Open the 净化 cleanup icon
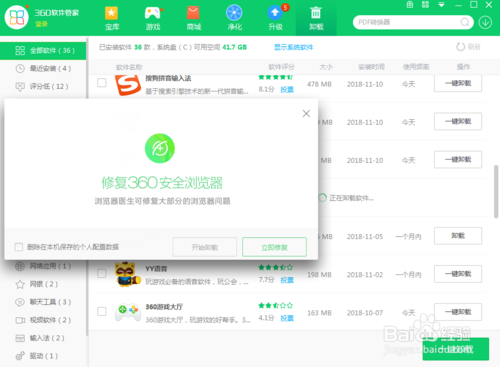Screen dimensions: 500x367 234,13
